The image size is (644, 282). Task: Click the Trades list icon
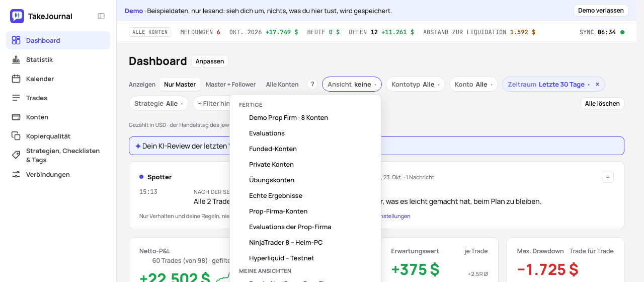[x=16, y=98]
